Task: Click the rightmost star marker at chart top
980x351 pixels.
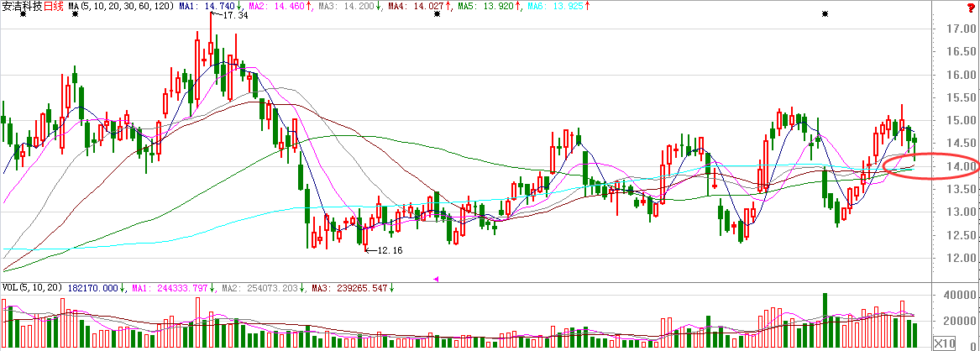Action: pos(826,14)
